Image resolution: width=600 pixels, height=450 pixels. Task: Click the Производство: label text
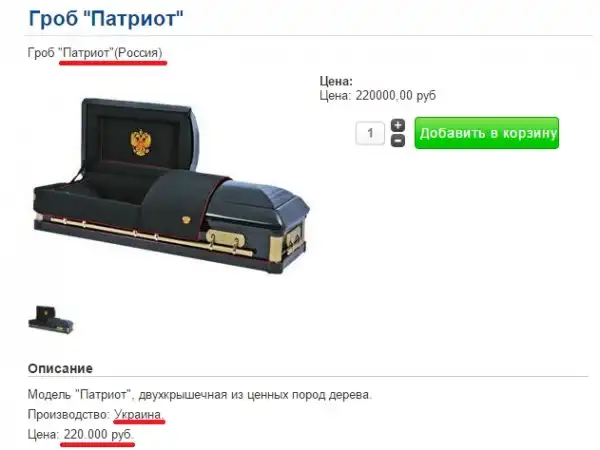tap(69, 415)
